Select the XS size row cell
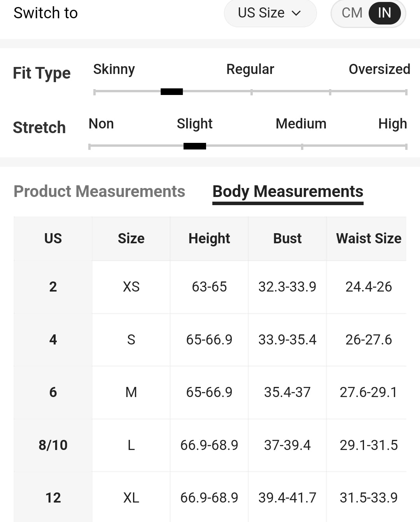Viewport: 420px width, 522px height. click(x=131, y=287)
